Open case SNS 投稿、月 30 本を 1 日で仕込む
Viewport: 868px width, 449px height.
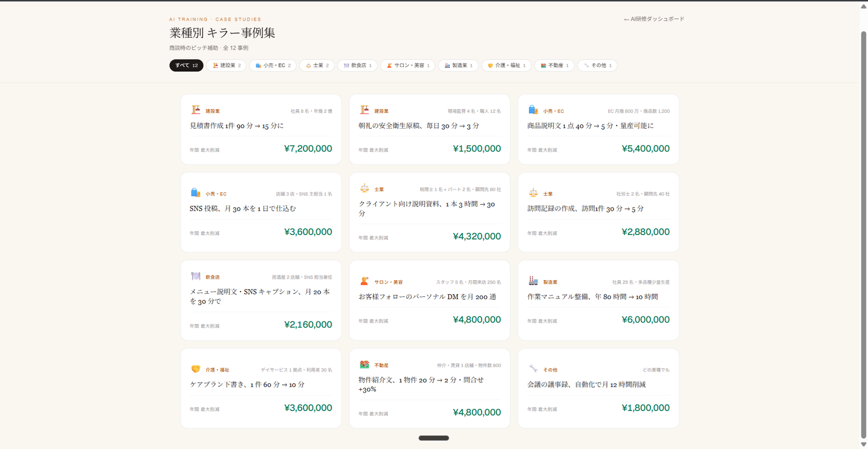pyautogui.click(x=261, y=212)
